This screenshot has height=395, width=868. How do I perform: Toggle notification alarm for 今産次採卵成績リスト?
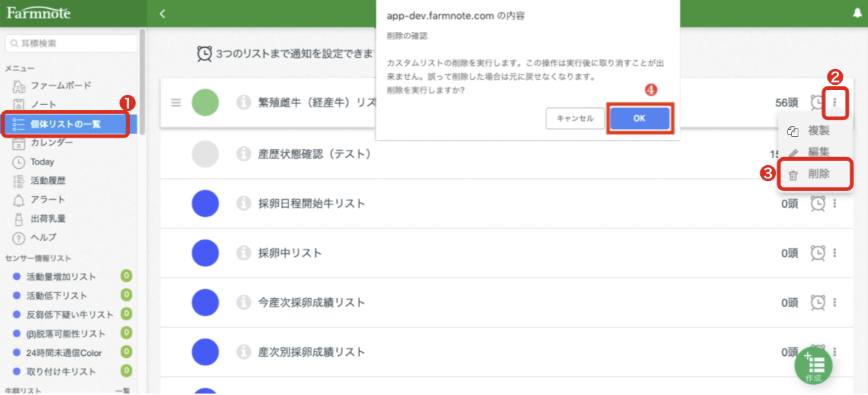pyautogui.click(x=818, y=303)
